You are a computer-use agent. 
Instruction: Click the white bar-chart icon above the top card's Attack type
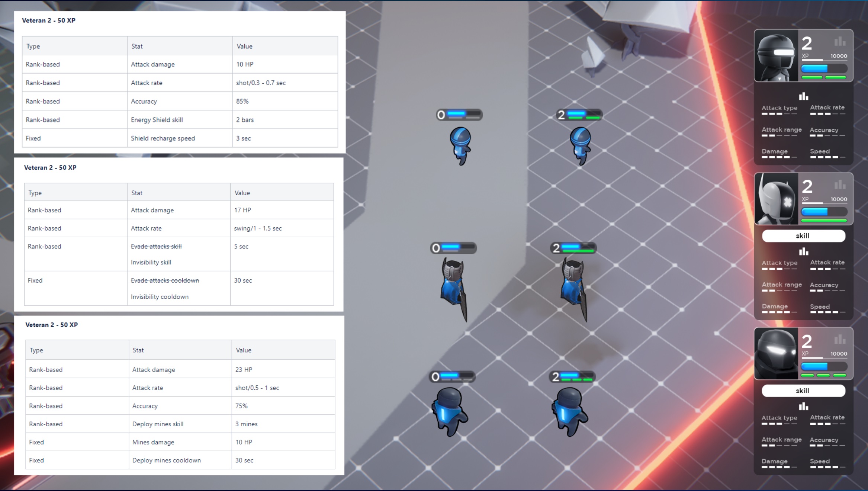click(803, 96)
